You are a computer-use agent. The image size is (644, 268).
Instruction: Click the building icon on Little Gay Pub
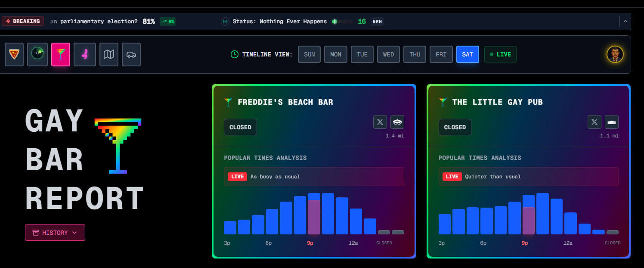click(x=612, y=122)
